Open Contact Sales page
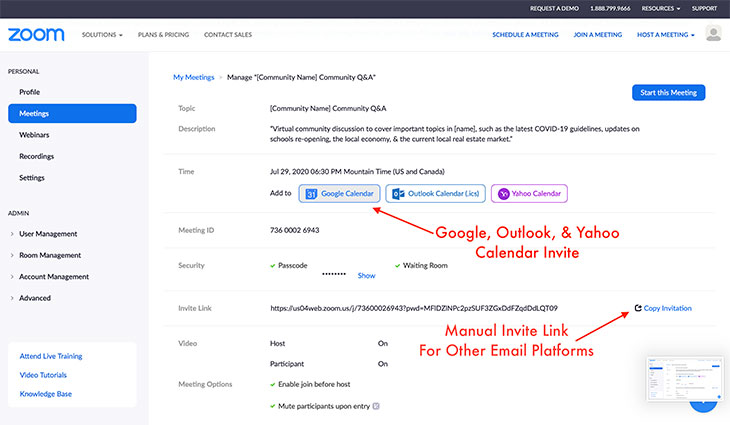 (x=228, y=34)
